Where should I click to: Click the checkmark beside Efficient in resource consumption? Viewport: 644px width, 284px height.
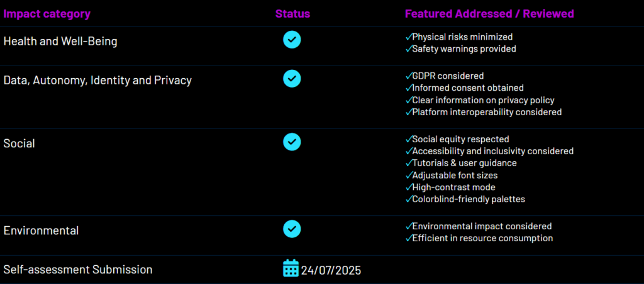(408, 238)
